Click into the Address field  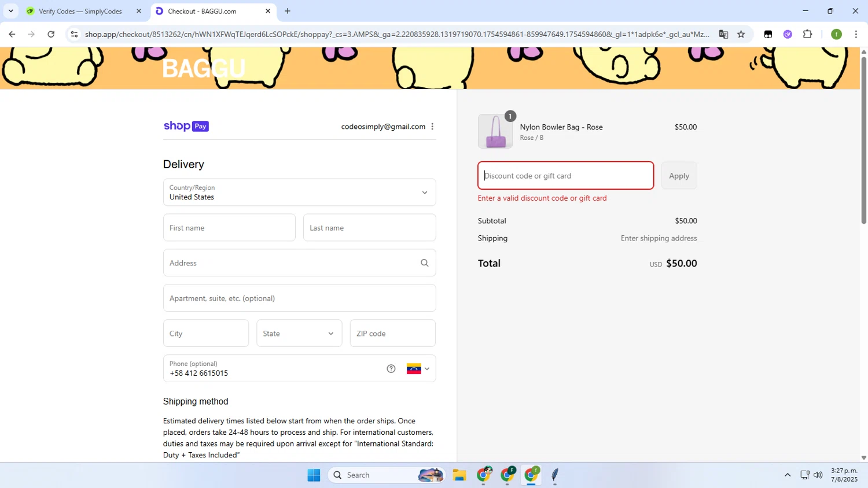[x=299, y=263]
